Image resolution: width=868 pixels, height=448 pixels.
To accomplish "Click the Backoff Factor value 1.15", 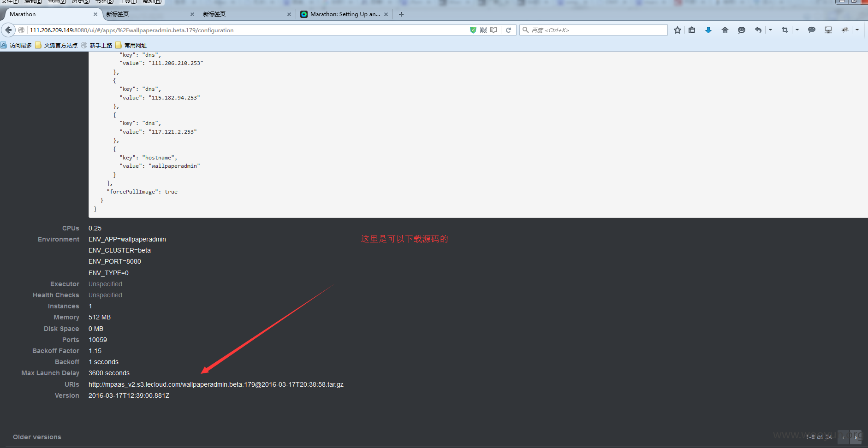I will [x=95, y=351].
